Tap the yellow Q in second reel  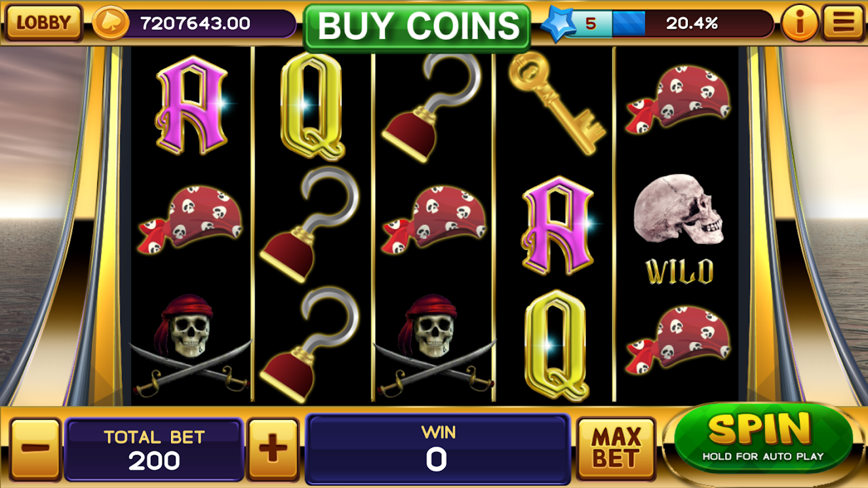[313, 106]
